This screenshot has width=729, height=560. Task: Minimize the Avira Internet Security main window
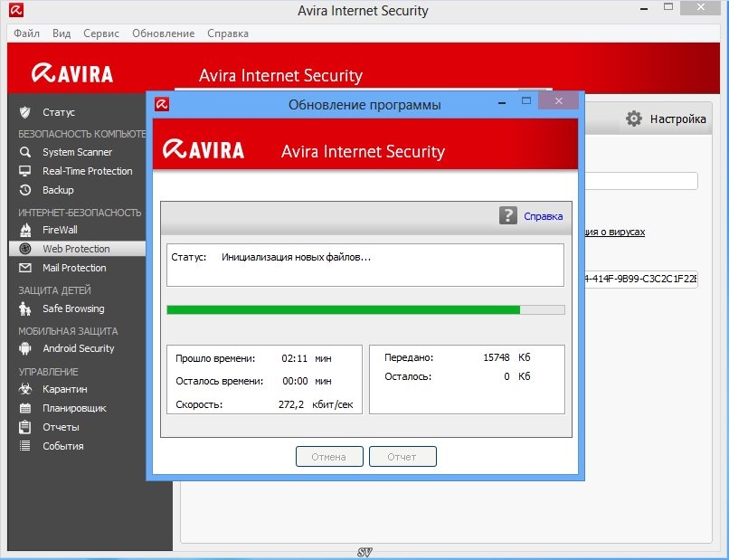[x=644, y=8]
